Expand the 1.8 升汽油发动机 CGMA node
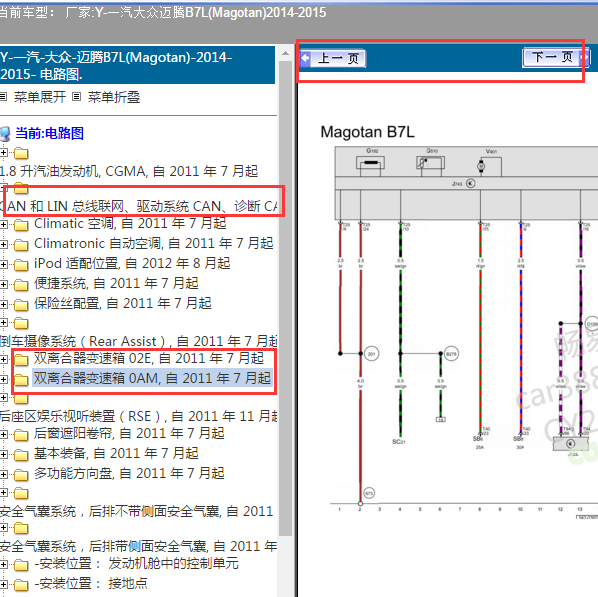Viewport: 598px width, 597px height. (3, 153)
